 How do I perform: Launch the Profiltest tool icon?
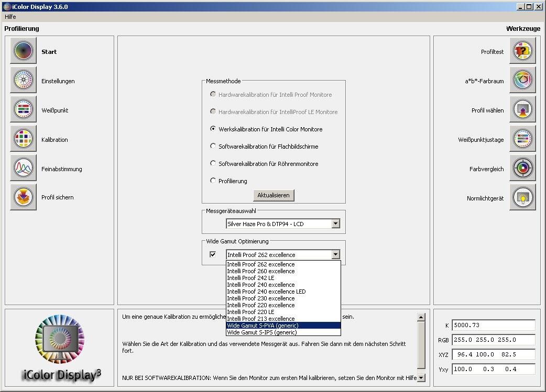click(522, 51)
